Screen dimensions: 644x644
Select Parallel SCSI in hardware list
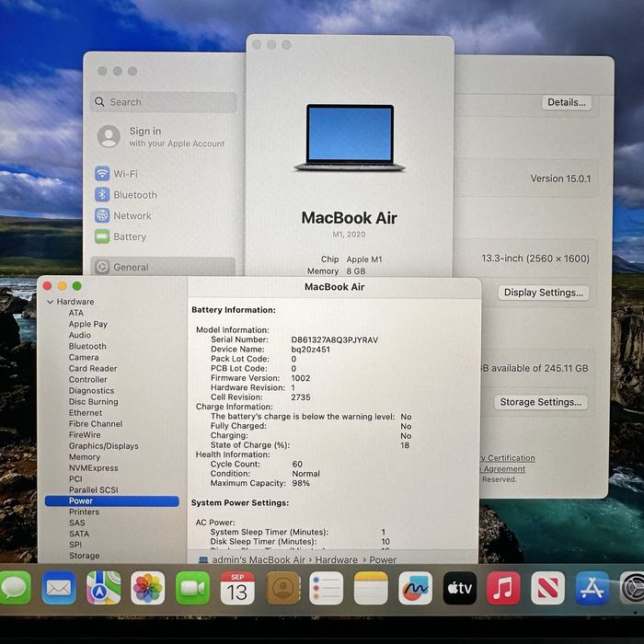[x=93, y=489]
